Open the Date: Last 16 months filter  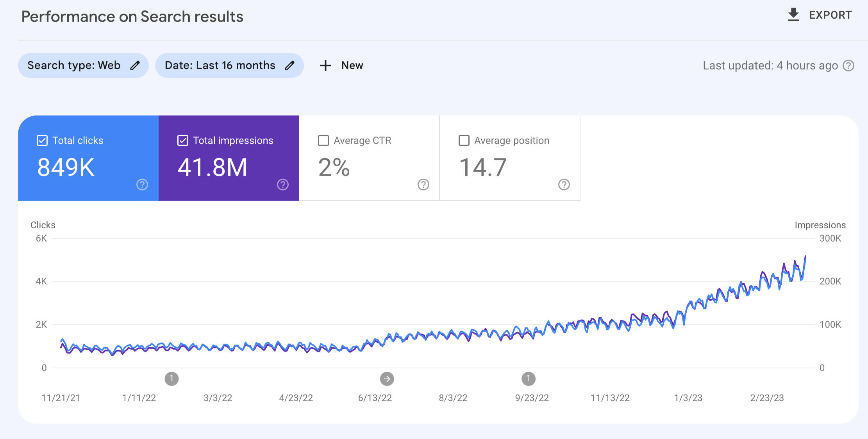[221, 66]
